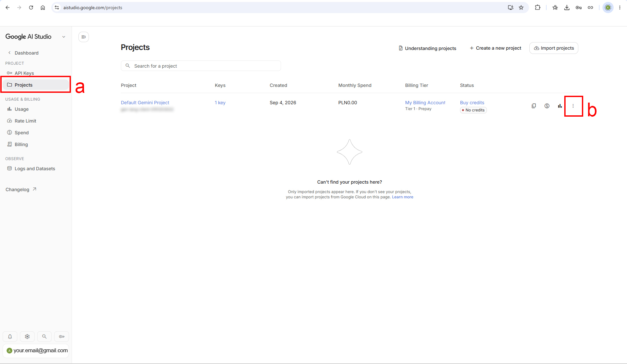Expand the Google AI Studio dropdown chevron
The image size is (627, 364).
(64, 37)
